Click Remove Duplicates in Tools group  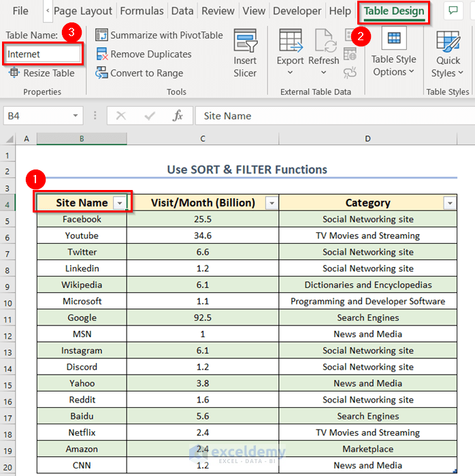[144, 54]
